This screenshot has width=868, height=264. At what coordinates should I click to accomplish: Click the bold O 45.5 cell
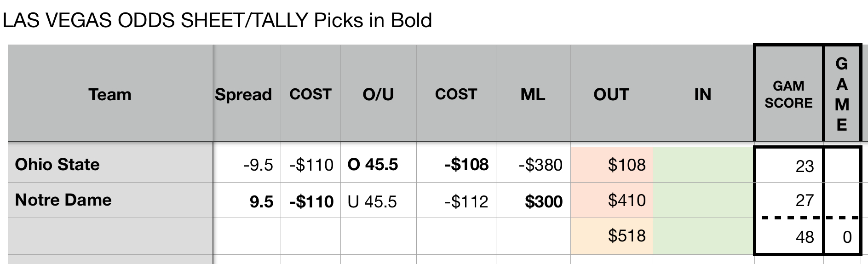pos(378,165)
